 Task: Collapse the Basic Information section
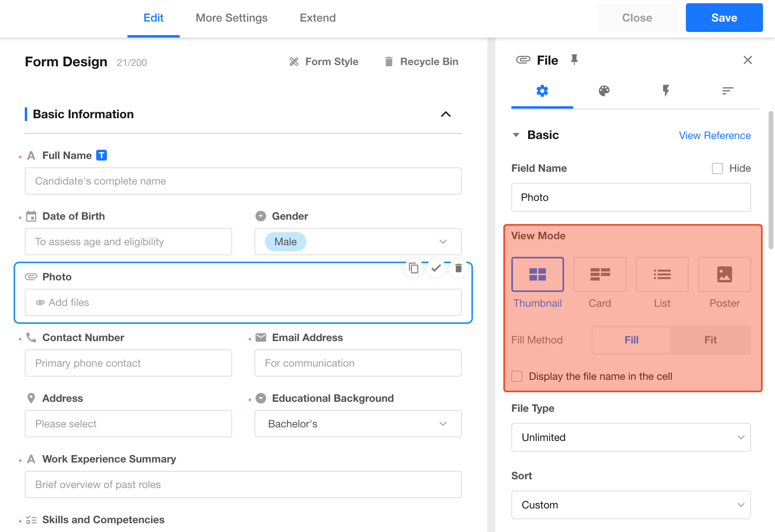point(446,114)
